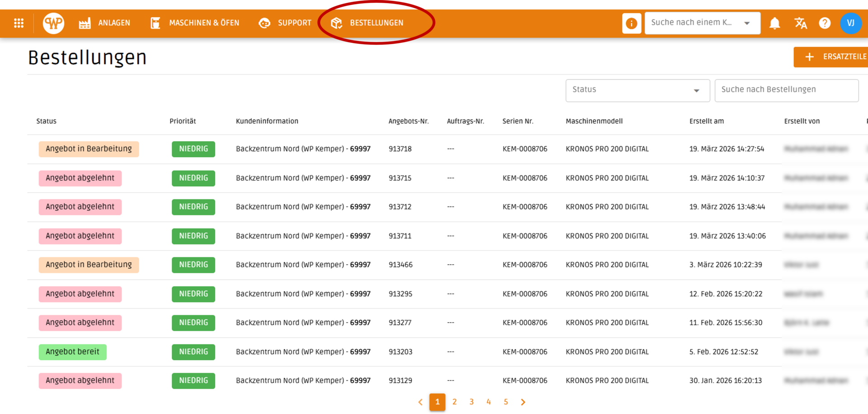Image resolution: width=868 pixels, height=414 pixels.
Task: Go to previous page arrow
Action: (420, 402)
